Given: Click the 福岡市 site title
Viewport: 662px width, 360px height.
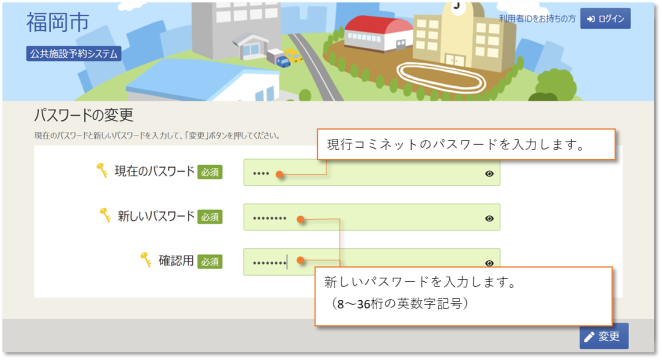Looking at the screenshot, I should coord(57,22).
